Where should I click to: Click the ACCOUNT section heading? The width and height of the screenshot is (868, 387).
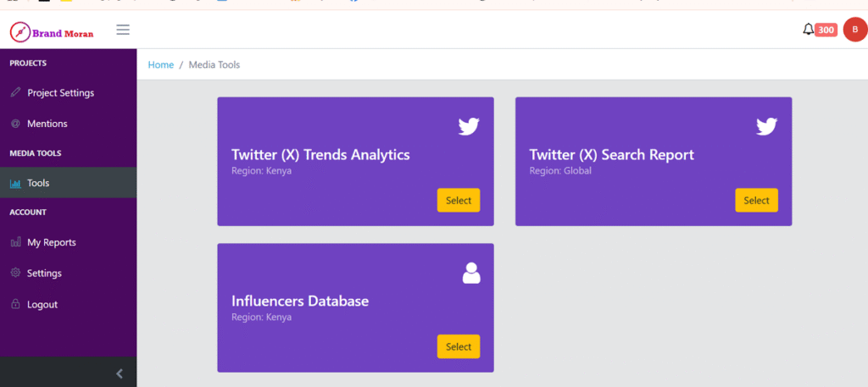(28, 213)
